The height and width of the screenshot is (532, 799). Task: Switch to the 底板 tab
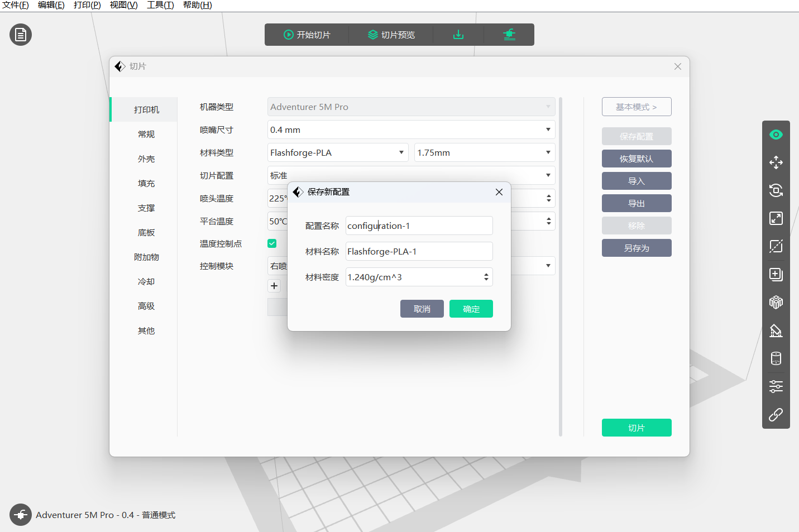(x=146, y=232)
